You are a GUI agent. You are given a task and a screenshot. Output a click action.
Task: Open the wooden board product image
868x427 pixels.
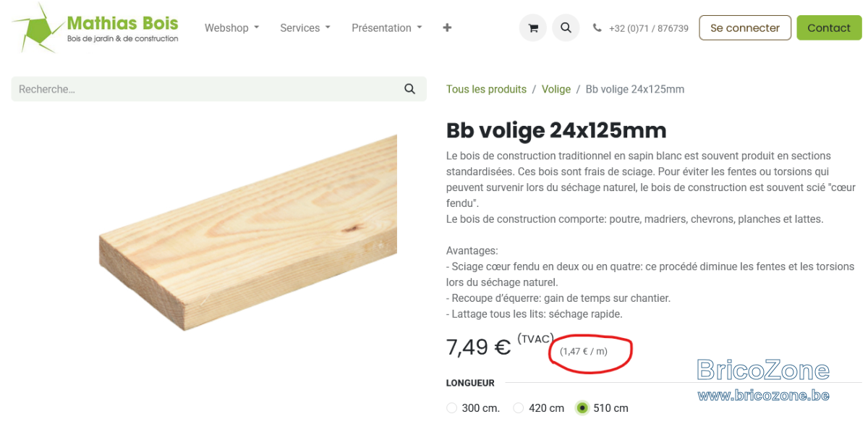(247, 233)
